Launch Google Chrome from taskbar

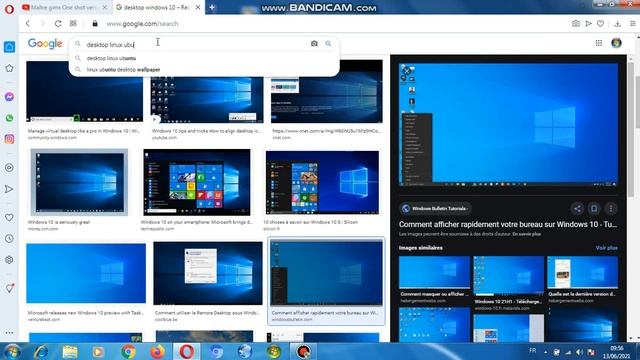(128, 351)
